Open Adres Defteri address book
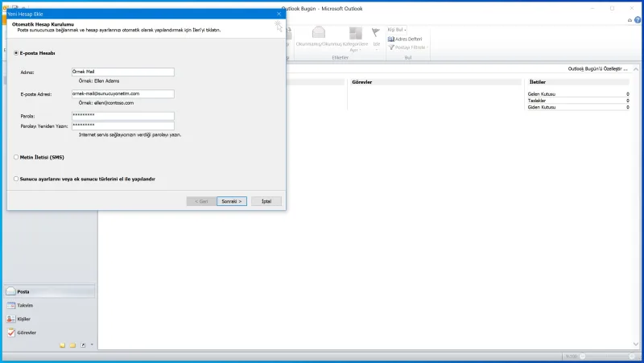 405,39
